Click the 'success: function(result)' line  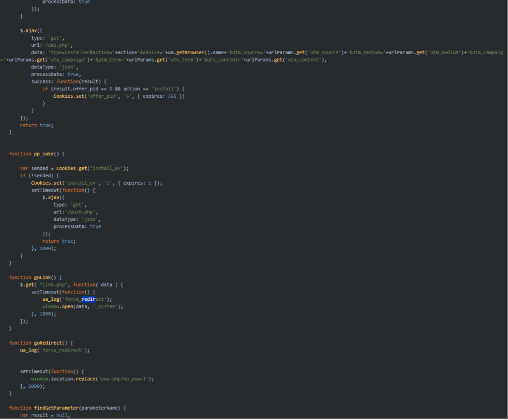pos(68,81)
